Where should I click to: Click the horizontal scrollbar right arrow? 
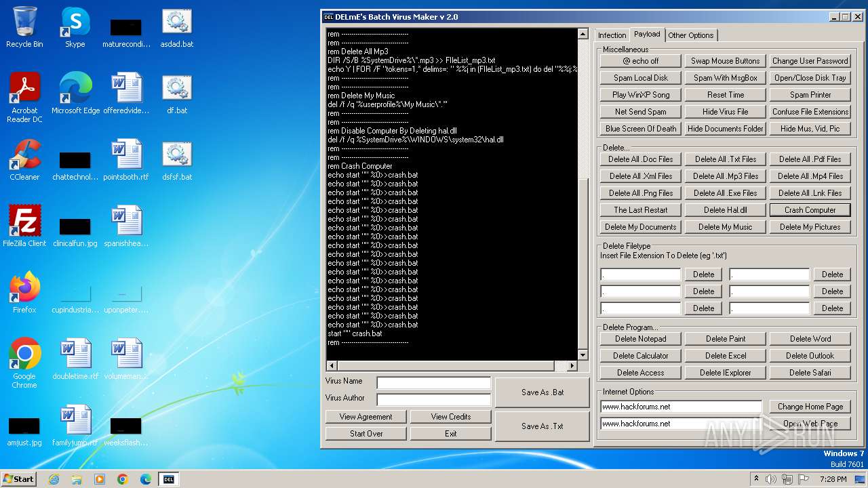pyautogui.click(x=572, y=366)
